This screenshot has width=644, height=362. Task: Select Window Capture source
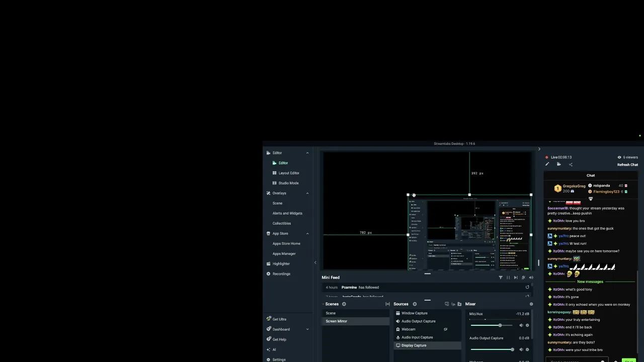(427, 313)
